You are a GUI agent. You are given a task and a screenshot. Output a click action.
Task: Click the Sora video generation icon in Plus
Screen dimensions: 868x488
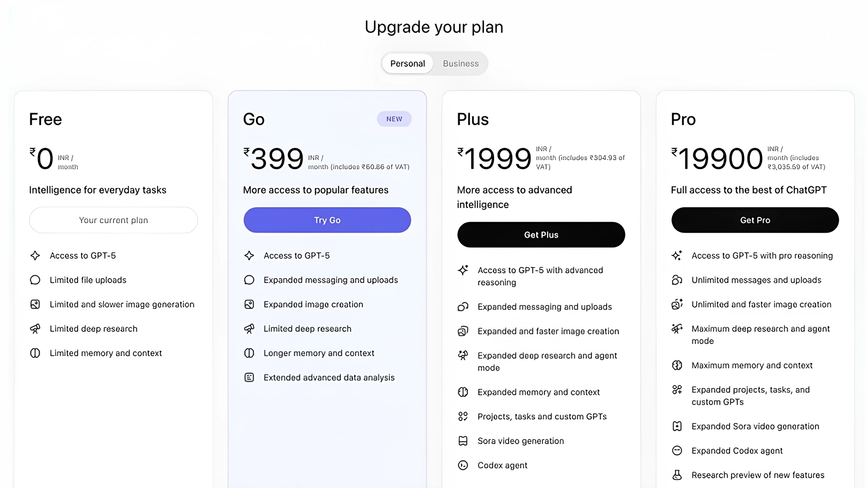click(463, 441)
